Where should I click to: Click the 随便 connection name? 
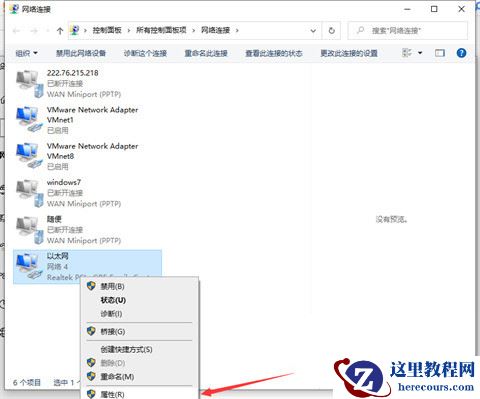coord(54,219)
